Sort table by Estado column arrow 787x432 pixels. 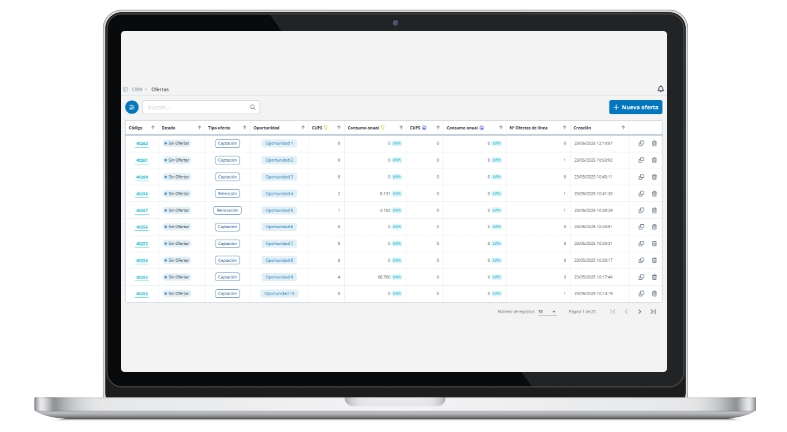coord(200,128)
